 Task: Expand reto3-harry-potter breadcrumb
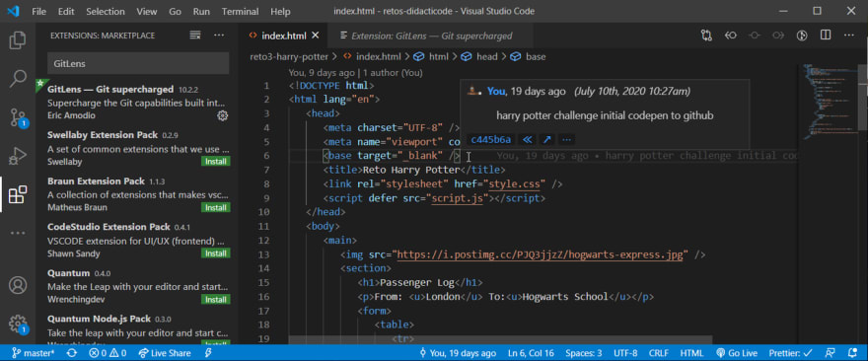[x=290, y=56]
